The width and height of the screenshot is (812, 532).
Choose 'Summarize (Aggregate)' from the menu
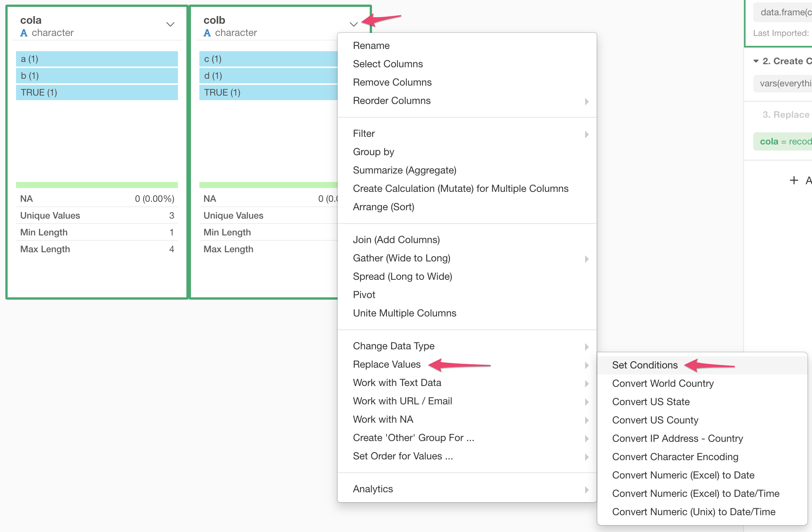[x=404, y=170]
